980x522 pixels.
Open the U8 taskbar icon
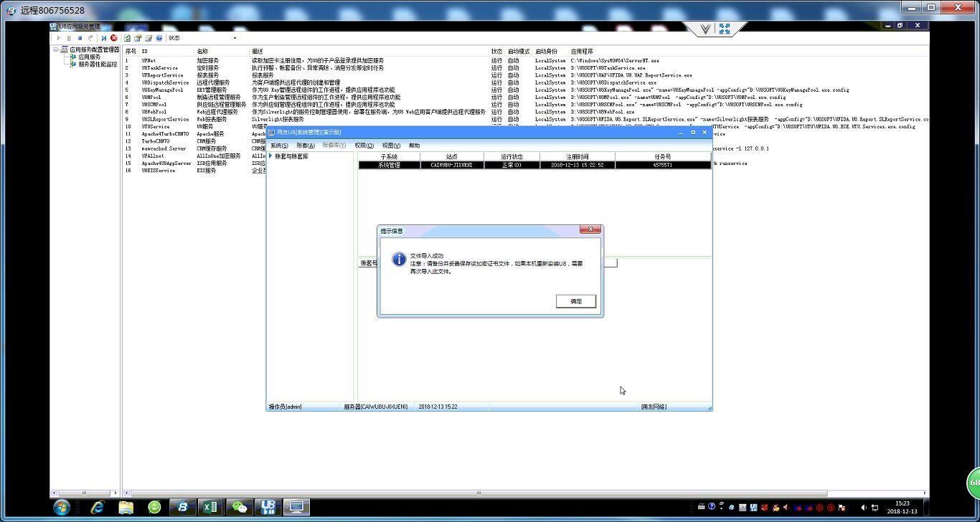click(268, 508)
